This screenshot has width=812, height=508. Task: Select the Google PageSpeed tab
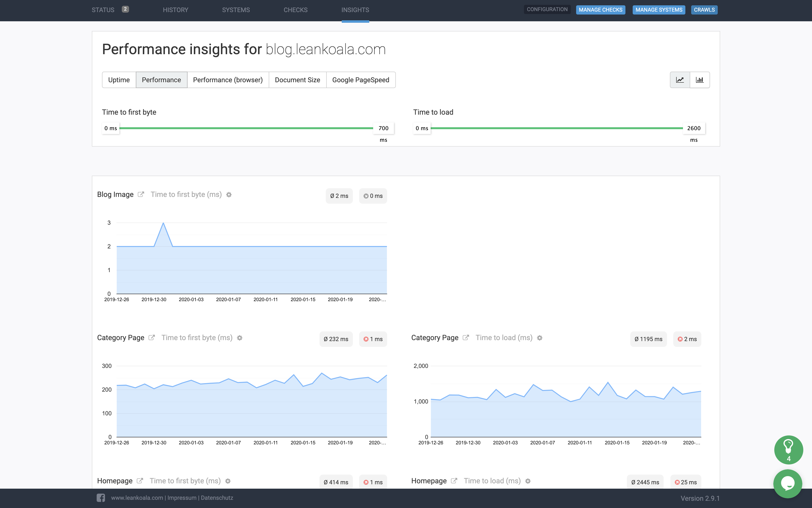point(361,80)
